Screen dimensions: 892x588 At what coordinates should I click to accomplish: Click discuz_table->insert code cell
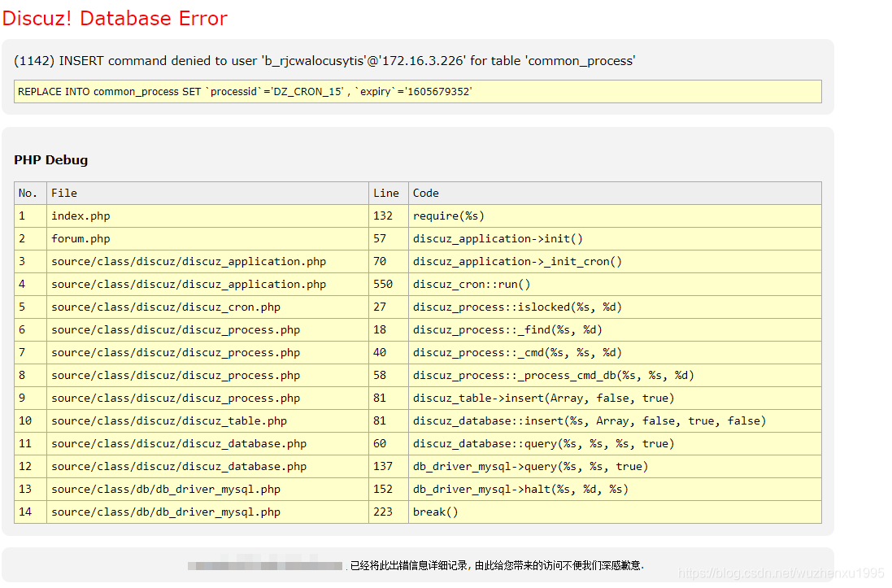click(615, 399)
